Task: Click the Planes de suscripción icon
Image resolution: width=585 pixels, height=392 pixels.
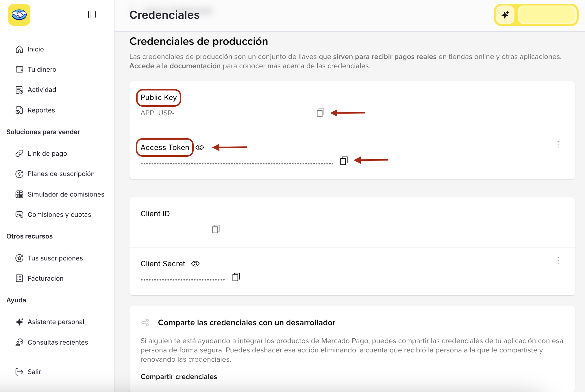Action: tap(19, 174)
